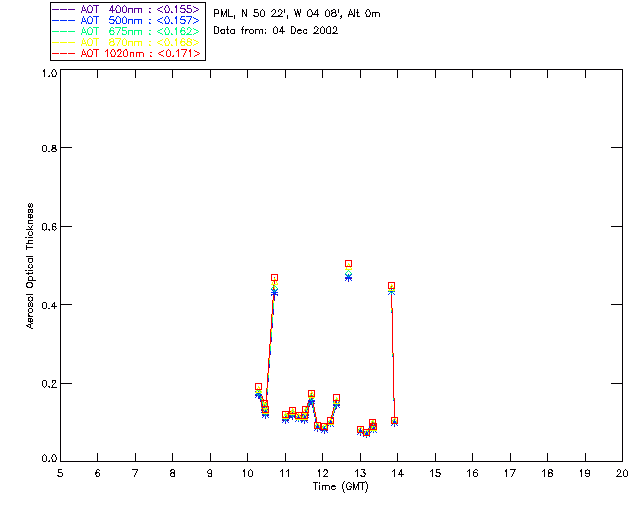Click the PML station location text
This screenshot has width=640, height=512.
pyautogui.click(x=297, y=14)
